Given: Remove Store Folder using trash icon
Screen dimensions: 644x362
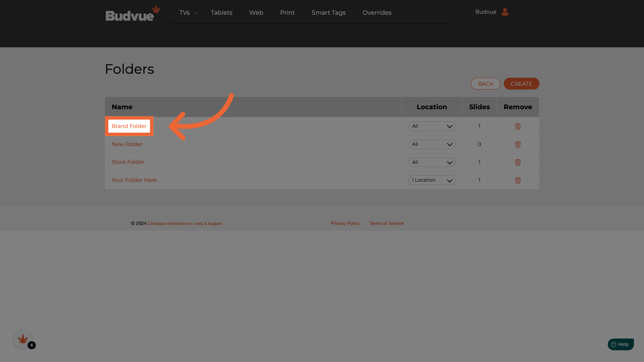Looking at the screenshot, I should point(518,162).
